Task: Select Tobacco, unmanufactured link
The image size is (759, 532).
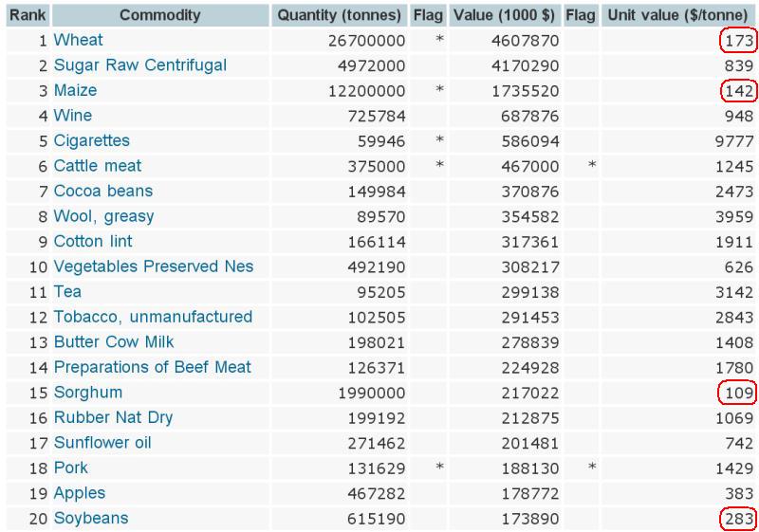Action: click(153, 317)
